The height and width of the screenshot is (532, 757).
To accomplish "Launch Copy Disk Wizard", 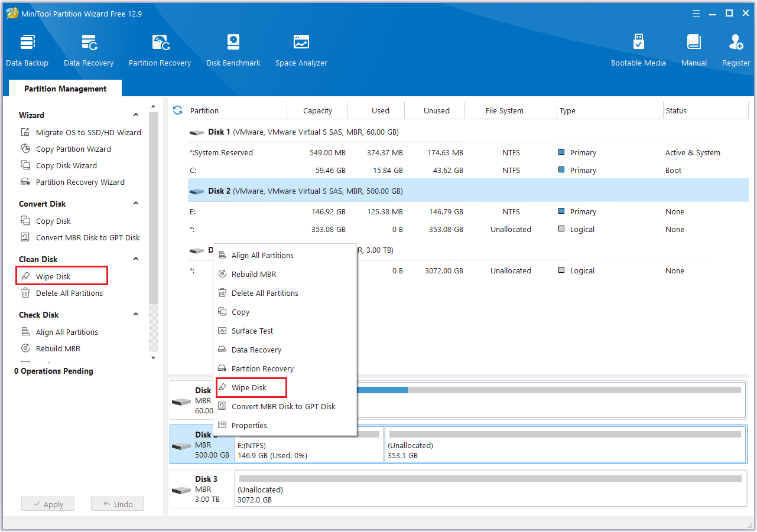I will [x=59, y=166].
